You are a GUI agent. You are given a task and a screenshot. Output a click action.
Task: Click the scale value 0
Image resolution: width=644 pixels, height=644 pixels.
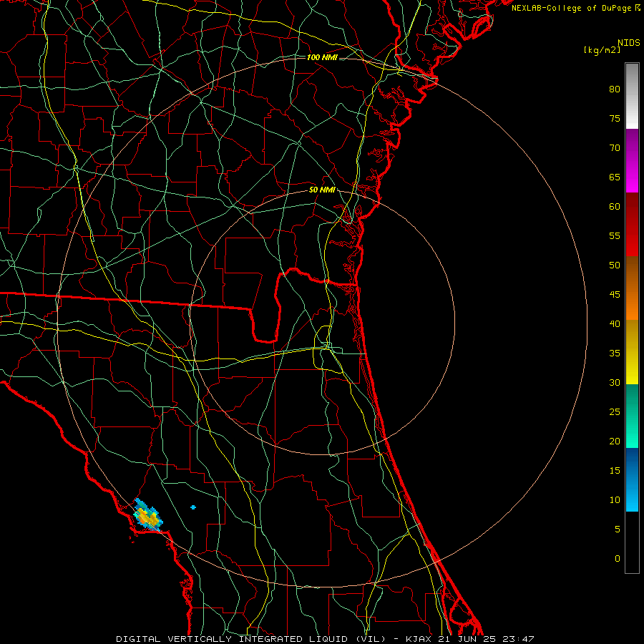coord(618,559)
